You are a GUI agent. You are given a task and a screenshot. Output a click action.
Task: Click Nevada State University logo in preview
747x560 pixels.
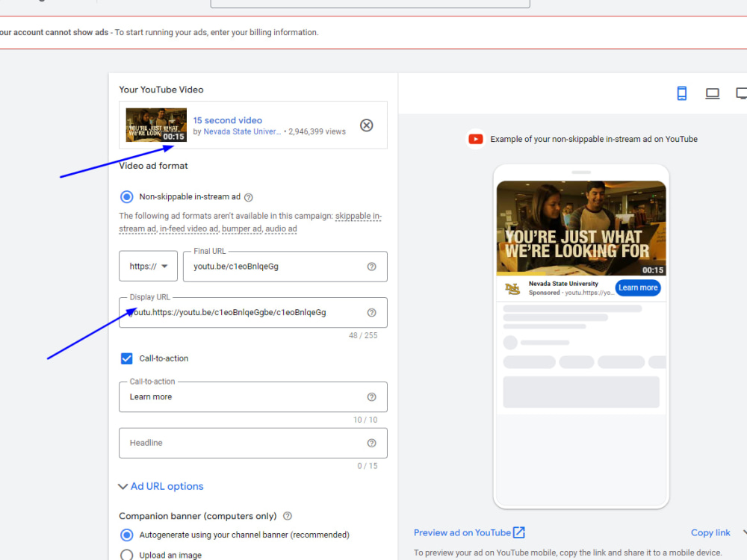coord(512,288)
